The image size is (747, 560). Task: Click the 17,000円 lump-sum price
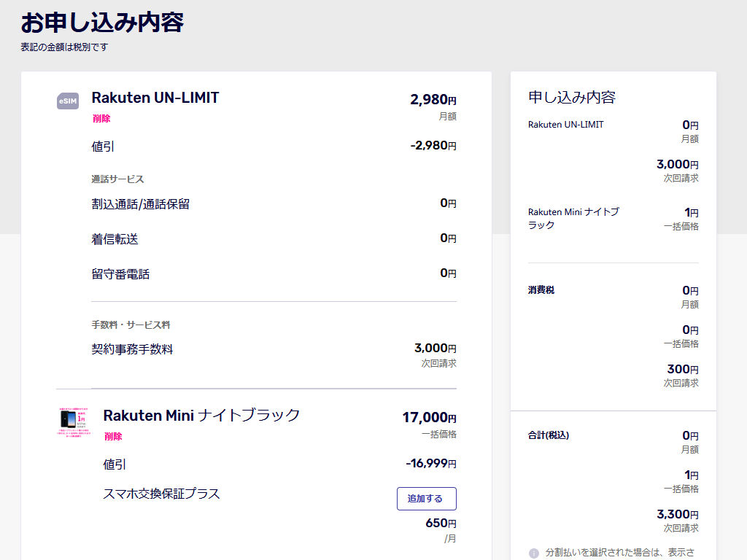coord(429,418)
